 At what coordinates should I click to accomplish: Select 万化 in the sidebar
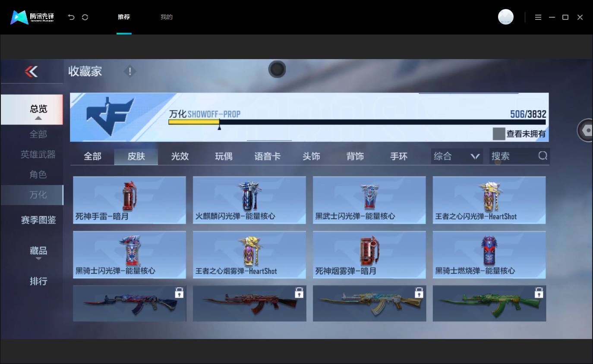tap(32, 195)
